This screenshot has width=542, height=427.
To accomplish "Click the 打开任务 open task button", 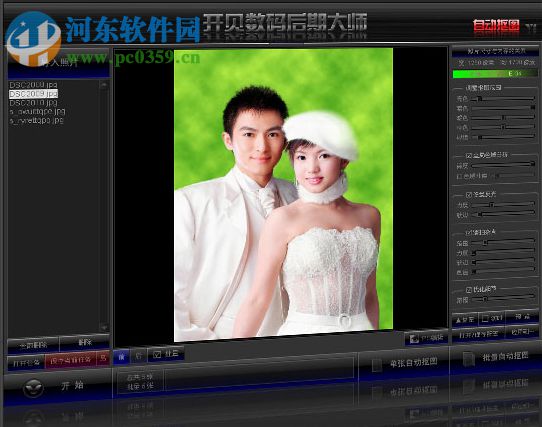I will click(x=26, y=363).
